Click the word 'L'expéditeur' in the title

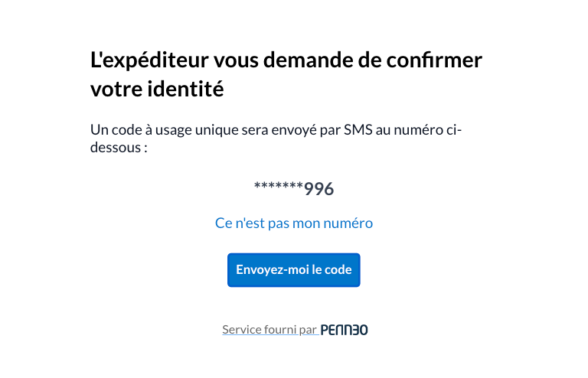click(x=149, y=60)
